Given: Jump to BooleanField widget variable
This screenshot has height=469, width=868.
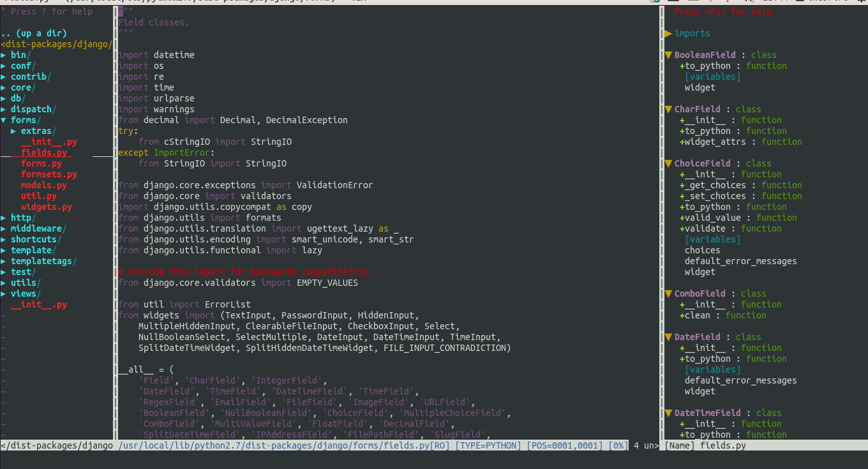Looking at the screenshot, I should [700, 87].
